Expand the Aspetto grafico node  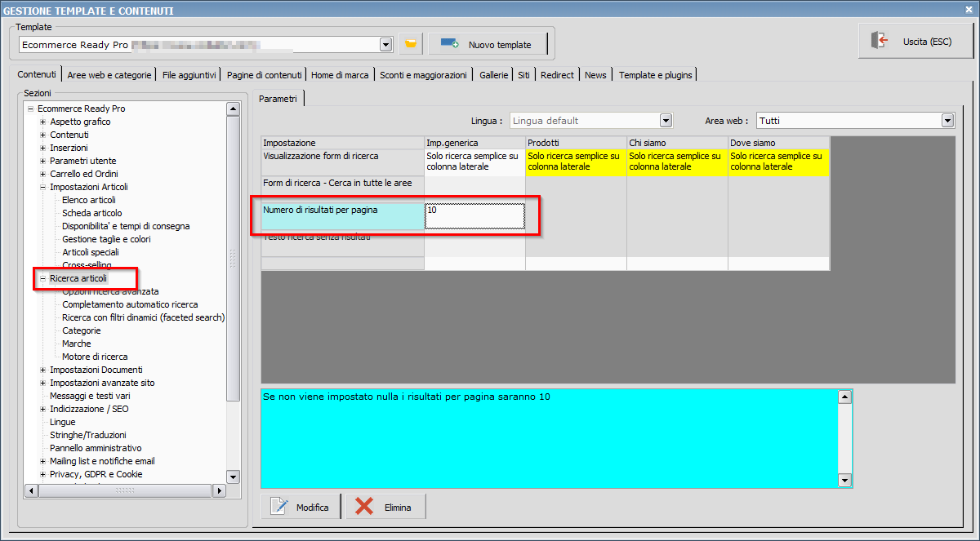click(42, 122)
